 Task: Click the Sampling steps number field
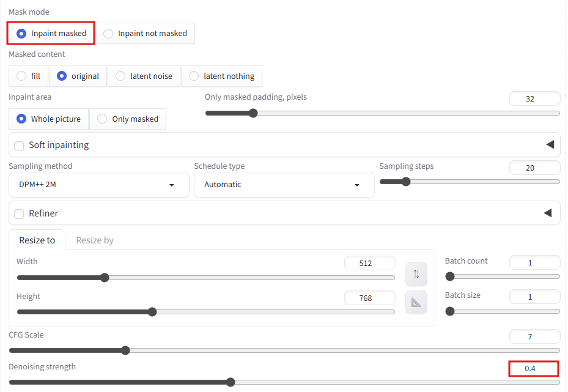coord(534,168)
